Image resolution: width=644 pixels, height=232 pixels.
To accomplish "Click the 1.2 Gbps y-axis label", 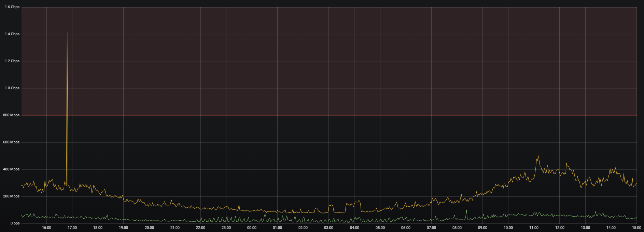I will pyautogui.click(x=12, y=61).
